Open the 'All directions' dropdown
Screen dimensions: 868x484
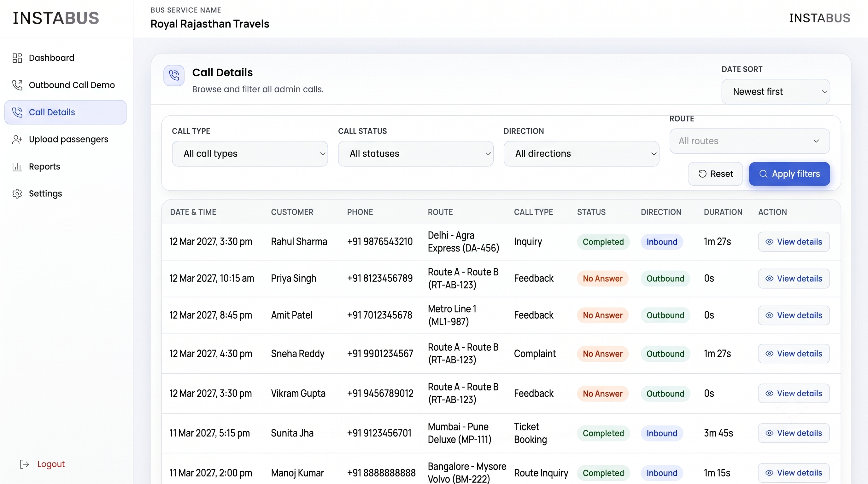point(581,153)
